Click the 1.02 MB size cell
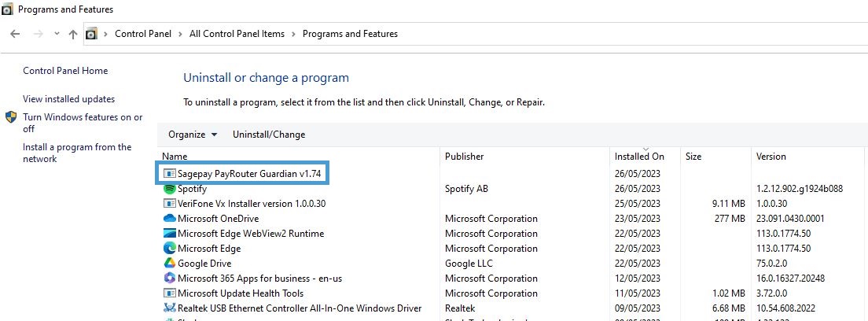This screenshot has width=868, height=321. tap(729, 293)
